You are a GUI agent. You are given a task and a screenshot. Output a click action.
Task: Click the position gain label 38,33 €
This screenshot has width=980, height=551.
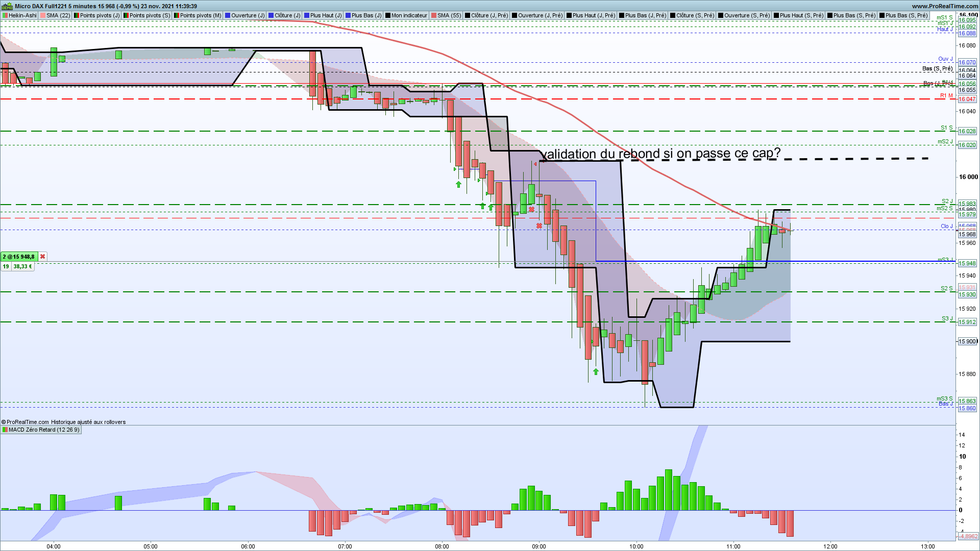point(22,266)
